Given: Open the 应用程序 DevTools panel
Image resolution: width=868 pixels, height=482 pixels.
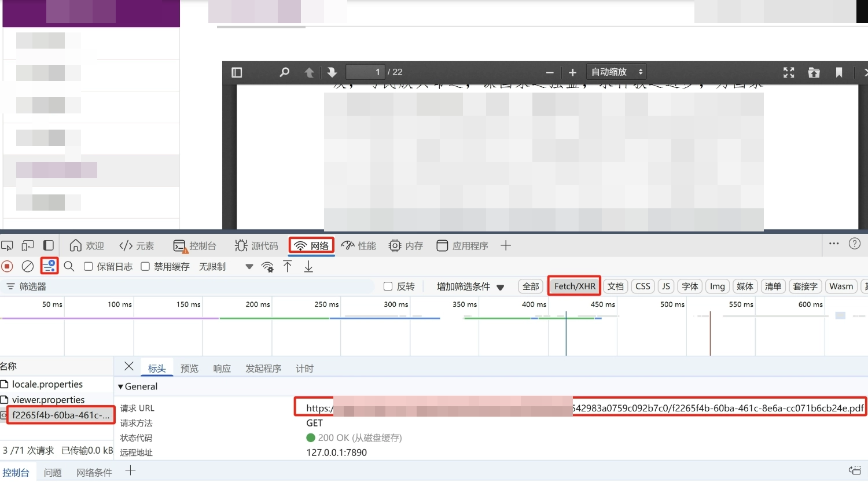Looking at the screenshot, I should [462, 245].
